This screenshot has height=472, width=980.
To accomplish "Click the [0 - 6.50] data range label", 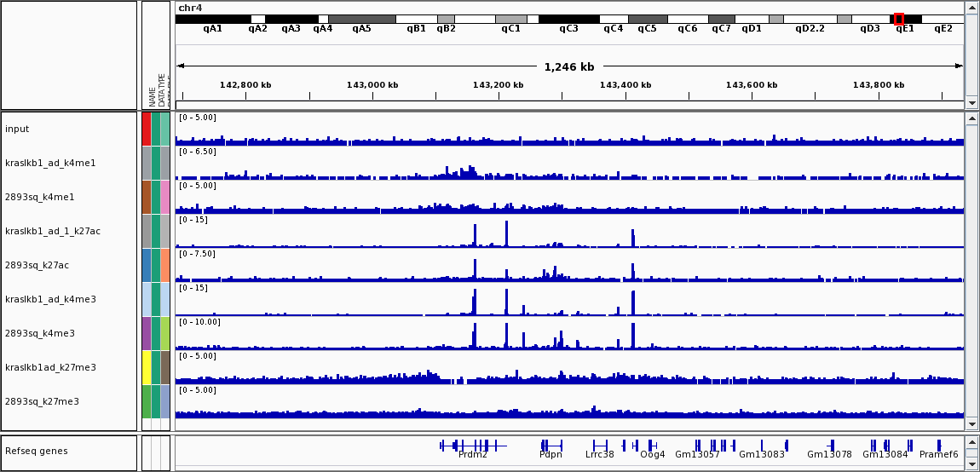I will [198, 152].
